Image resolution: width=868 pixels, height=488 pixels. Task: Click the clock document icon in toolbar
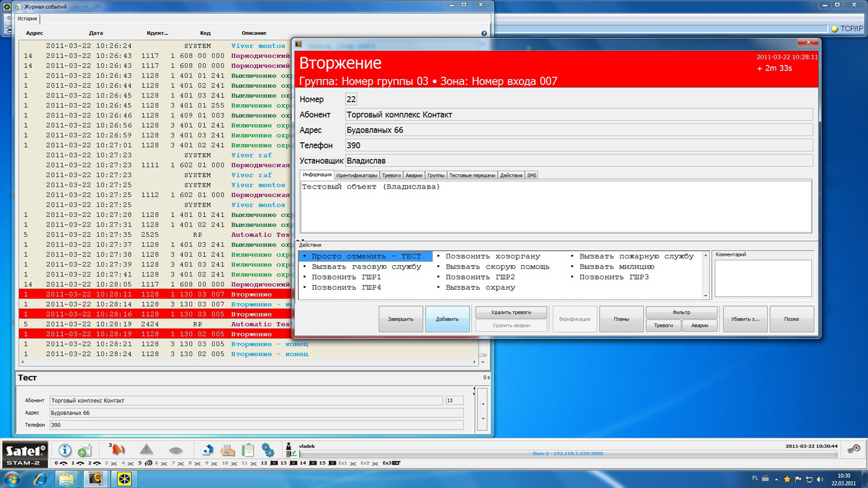pos(85,450)
